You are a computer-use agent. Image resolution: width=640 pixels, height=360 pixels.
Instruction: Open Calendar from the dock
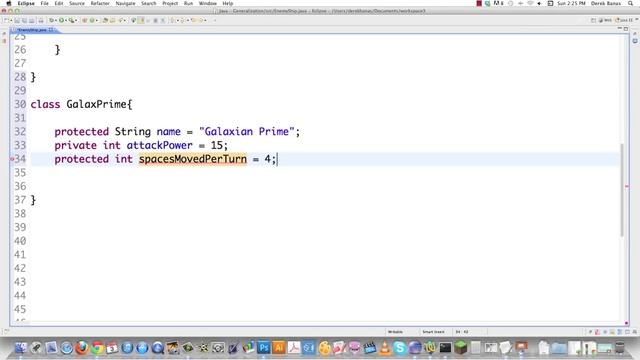click(112, 348)
